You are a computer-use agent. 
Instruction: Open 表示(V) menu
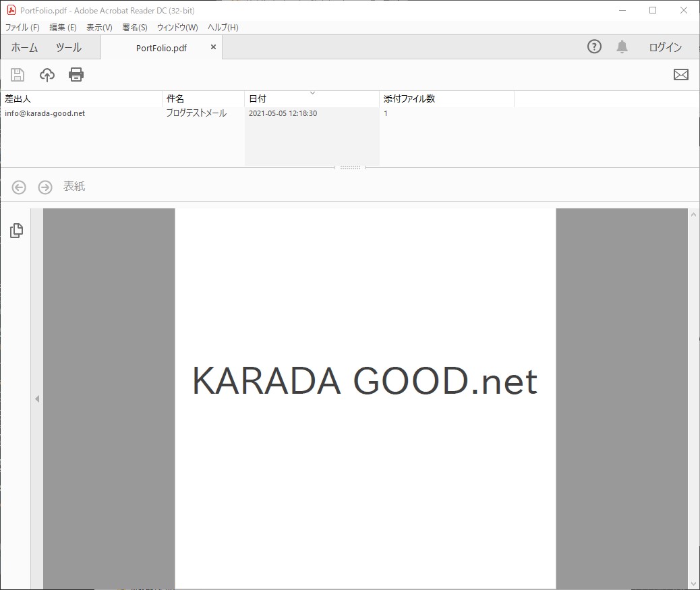99,28
